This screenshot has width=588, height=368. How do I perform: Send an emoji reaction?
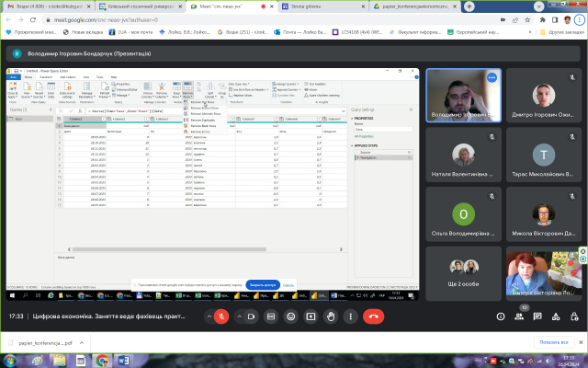290,315
